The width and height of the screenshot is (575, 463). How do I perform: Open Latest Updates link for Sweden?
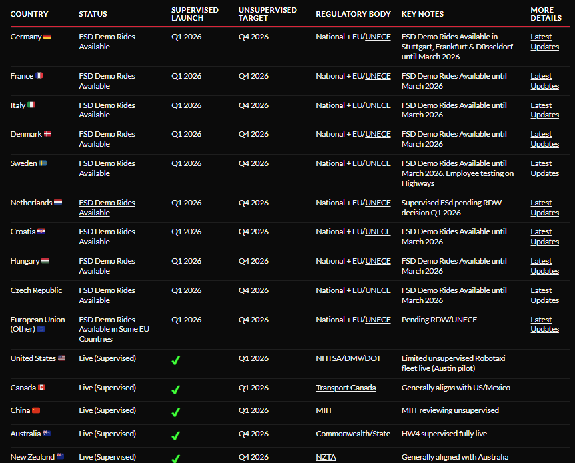(x=545, y=168)
